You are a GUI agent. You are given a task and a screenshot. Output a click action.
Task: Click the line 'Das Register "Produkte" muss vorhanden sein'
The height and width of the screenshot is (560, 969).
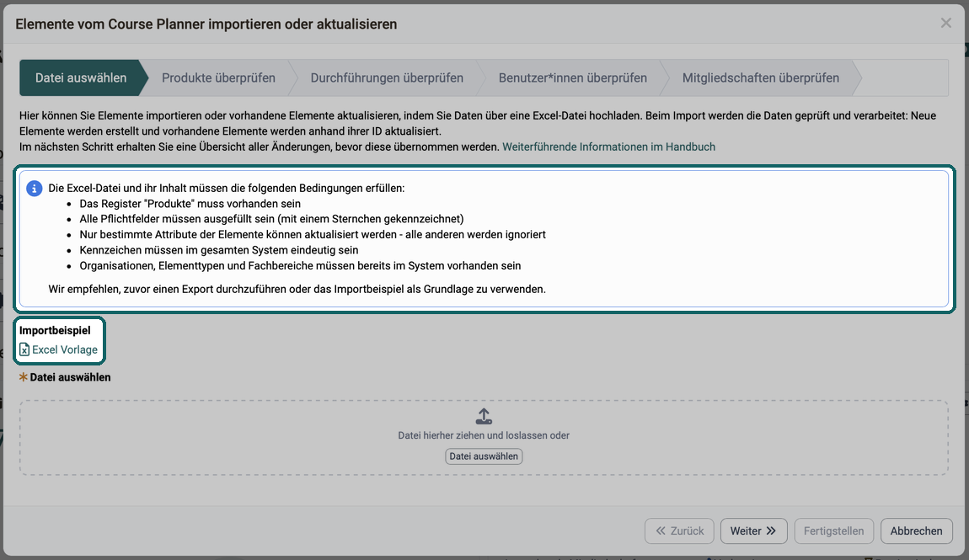pyautogui.click(x=190, y=204)
